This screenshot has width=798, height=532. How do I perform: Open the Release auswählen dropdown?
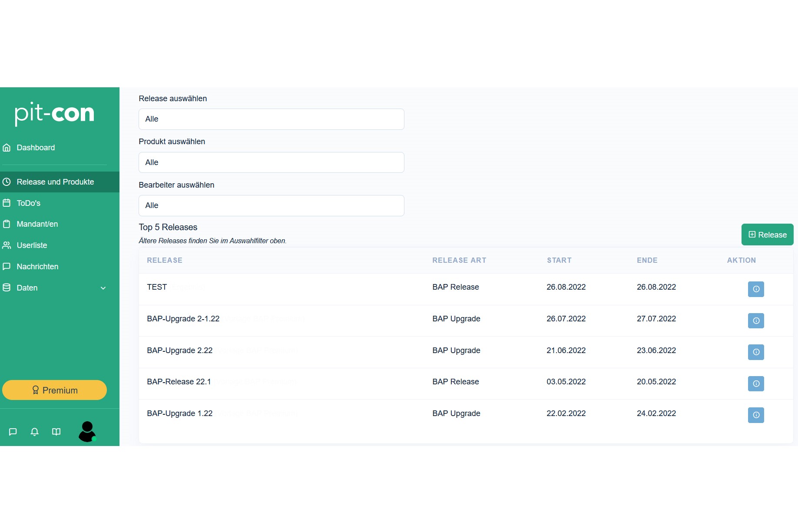[271, 119]
